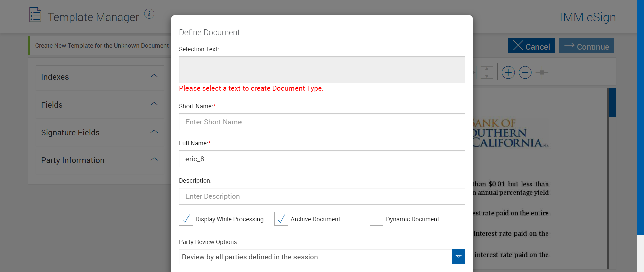Click the Template Manager info icon
Viewport: 644px width, 272px height.
click(149, 14)
